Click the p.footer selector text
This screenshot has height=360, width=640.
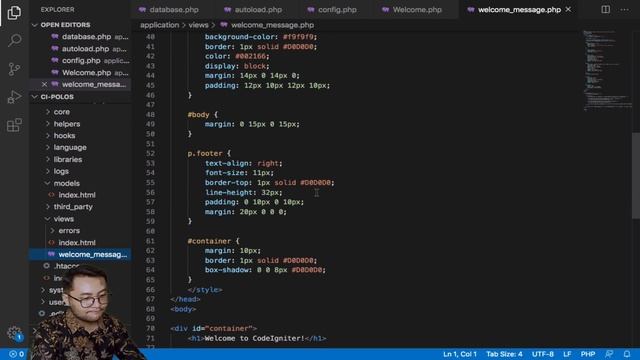tap(204, 153)
